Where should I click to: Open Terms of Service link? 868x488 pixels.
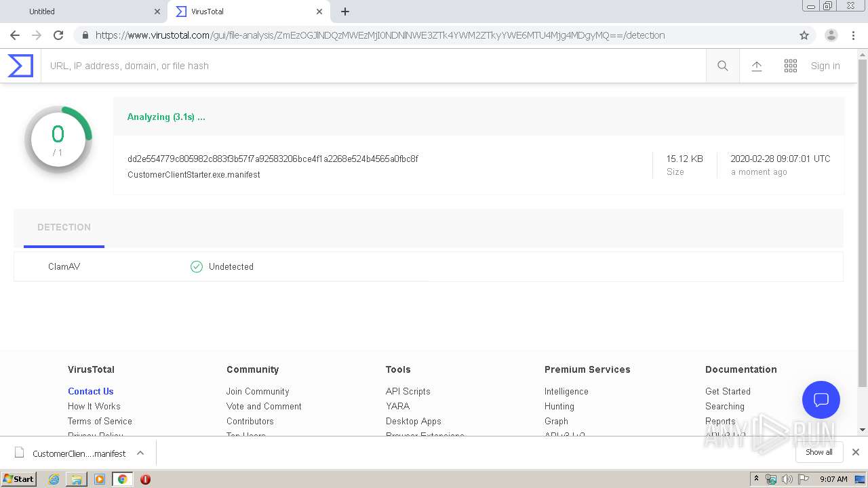tap(100, 422)
